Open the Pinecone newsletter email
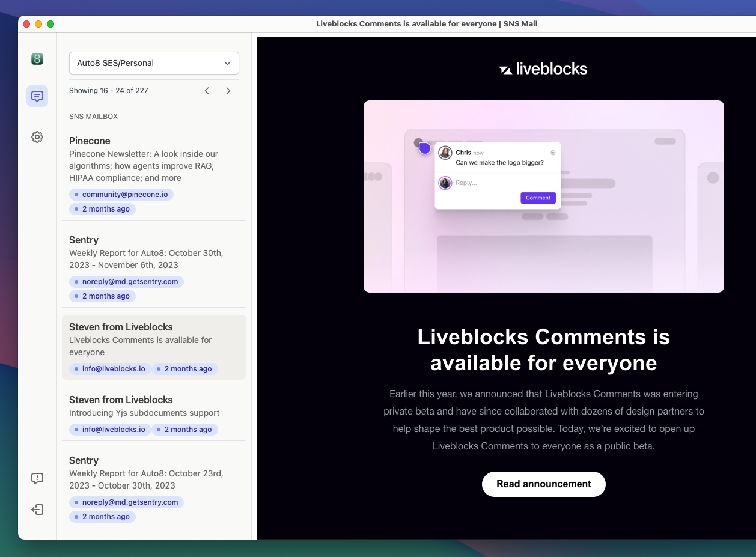Viewport: 756px width, 557px height. click(x=154, y=176)
